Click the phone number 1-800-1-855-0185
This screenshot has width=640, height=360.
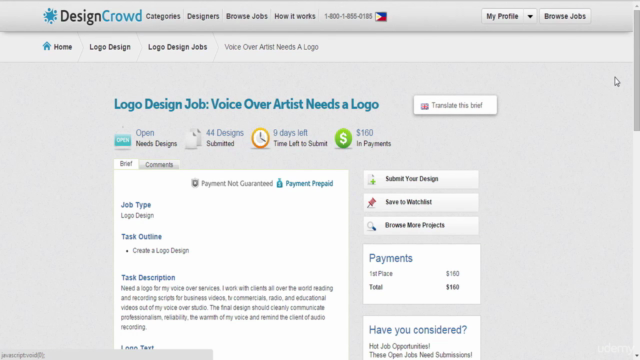(x=348, y=16)
